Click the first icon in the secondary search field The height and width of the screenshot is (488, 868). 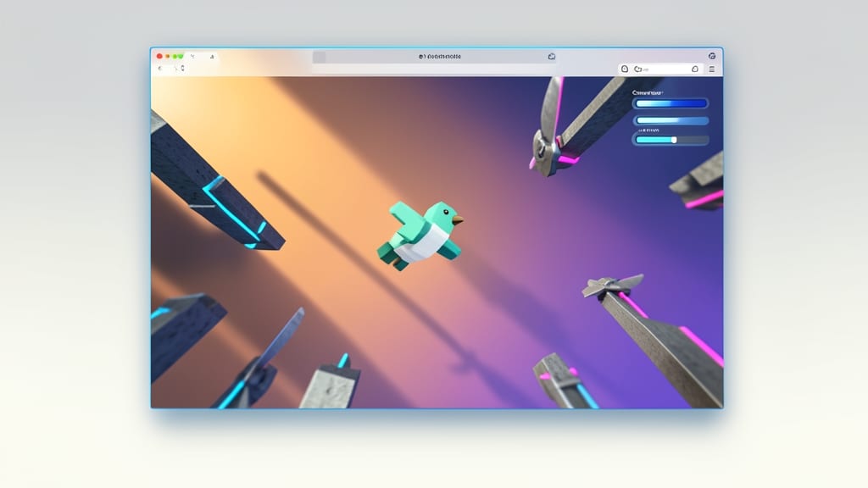pyautogui.click(x=625, y=69)
